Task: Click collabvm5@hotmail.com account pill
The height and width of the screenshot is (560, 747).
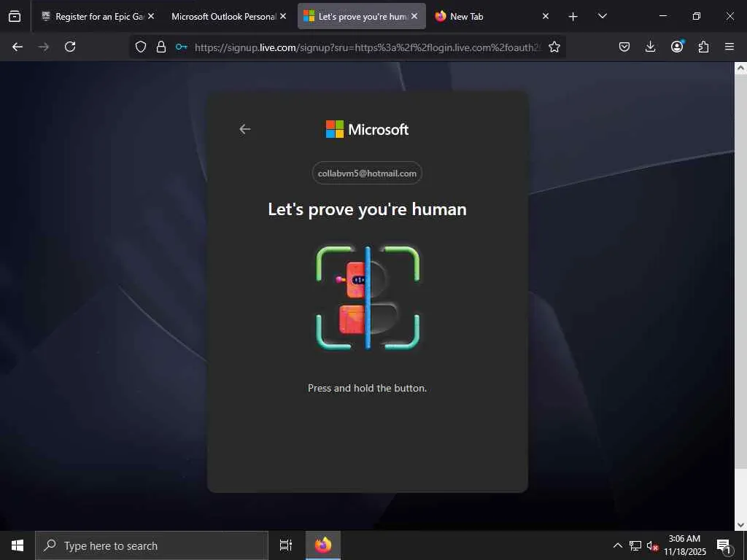Action: tap(367, 174)
